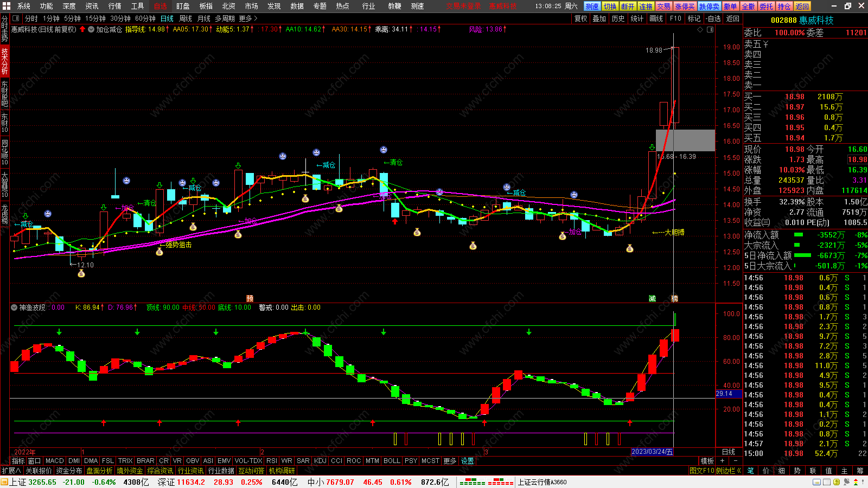The width and height of the screenshot is (868, 488).
Task: Click the money bag icon below 12.10
Action: click(81, 274)
